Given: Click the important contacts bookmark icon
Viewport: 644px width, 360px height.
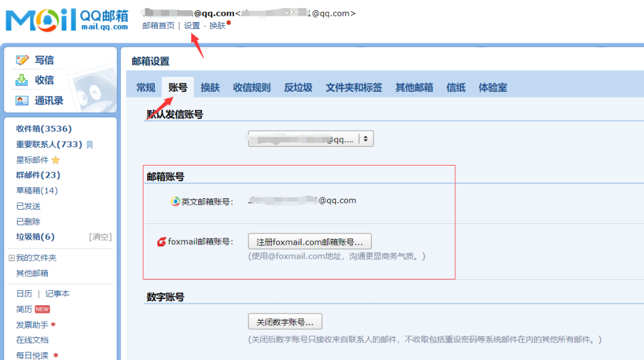Looking at the screenshot, I should pos(90,145).
